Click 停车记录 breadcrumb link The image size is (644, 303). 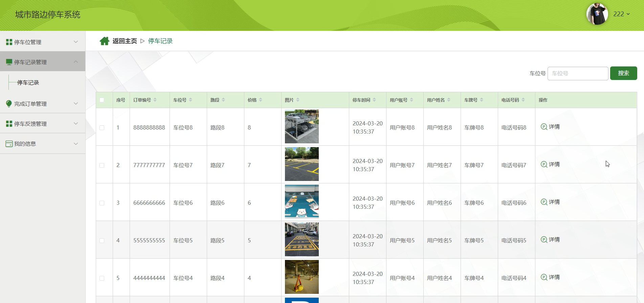coord(160,41)
